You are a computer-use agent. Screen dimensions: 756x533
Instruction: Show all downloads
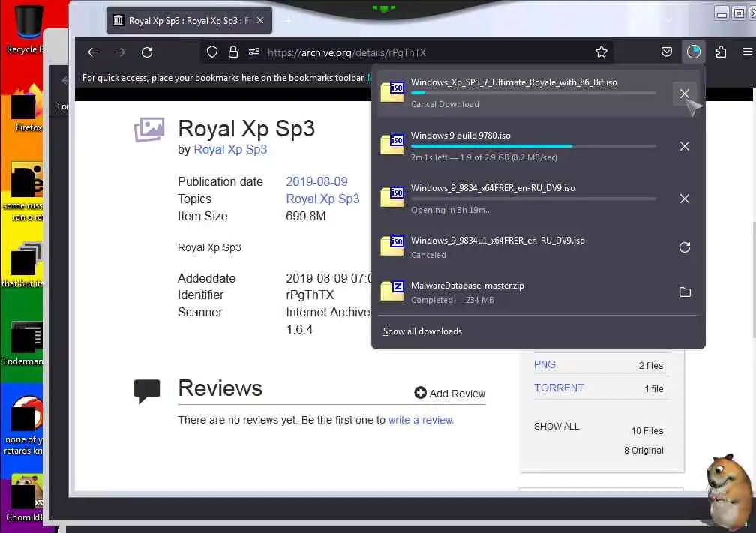pyautogui.click(x=422, y=331)
